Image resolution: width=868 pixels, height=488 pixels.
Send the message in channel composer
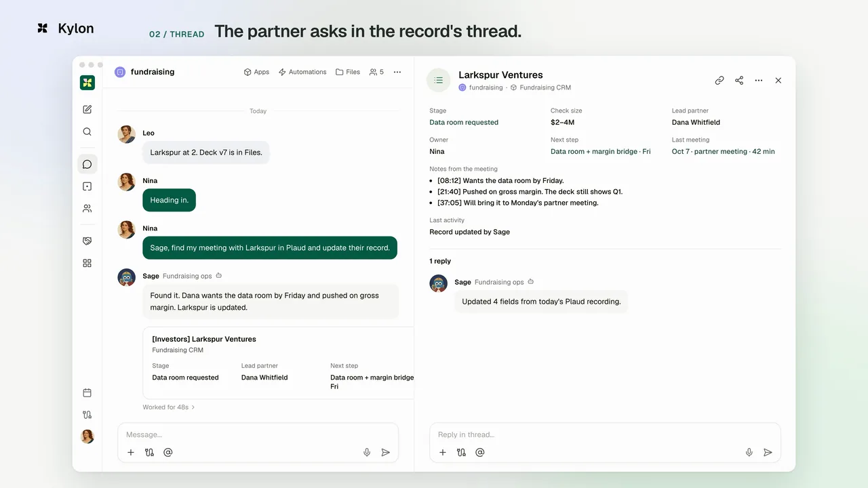[x=385, y=452]
